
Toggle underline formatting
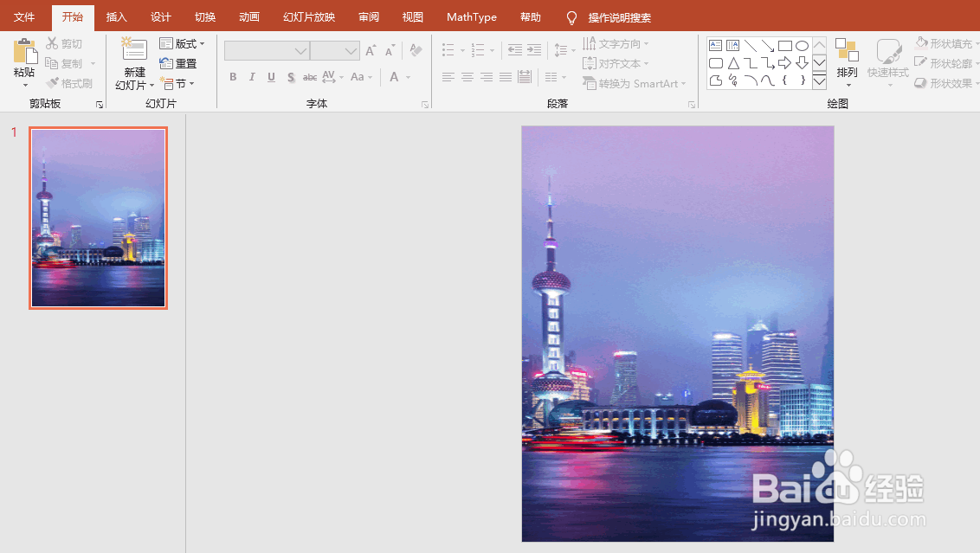pyautogui.click(x=270, y=77)
